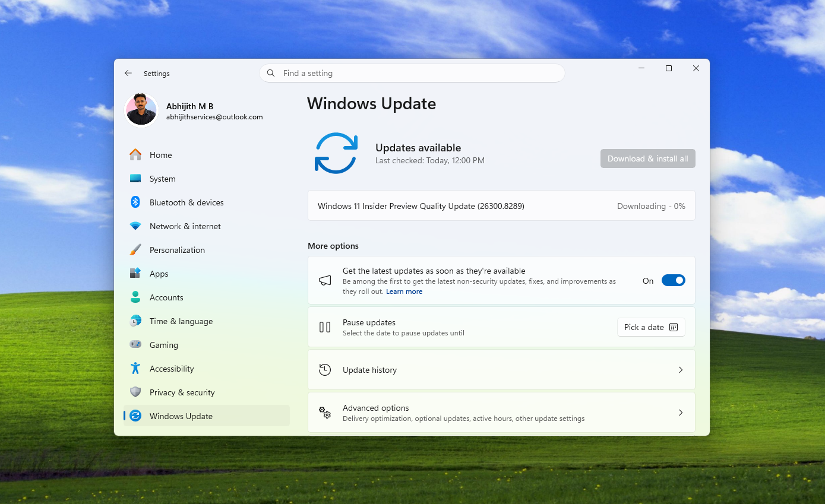Open Privacy & security from the sidebar
Screen dimensions: 825x504
click(182, 392)
